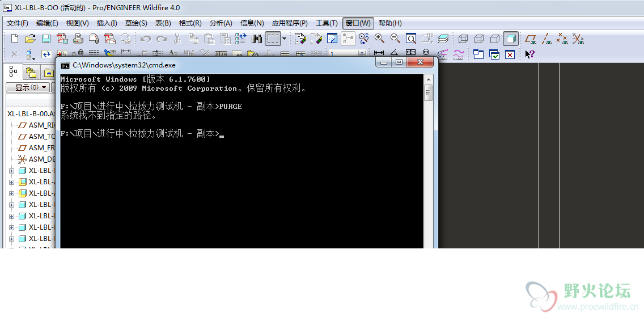644x317 pixels.
Task: Select ASM_DE coordinate system in model tree
Action: tap(36, 159)
